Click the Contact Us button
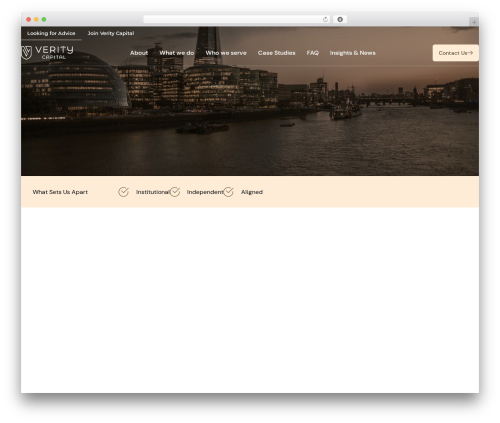The height and width of the screenshot is (423, 500). [455, 53]
